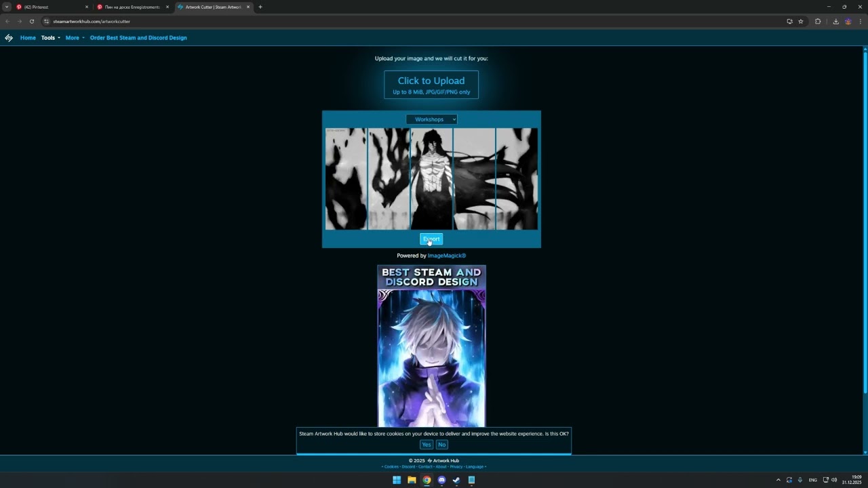Decline cookies with the No button
The height and width of the screenshot is (488, 868).
pyautogui.click(x=442, y=445)
